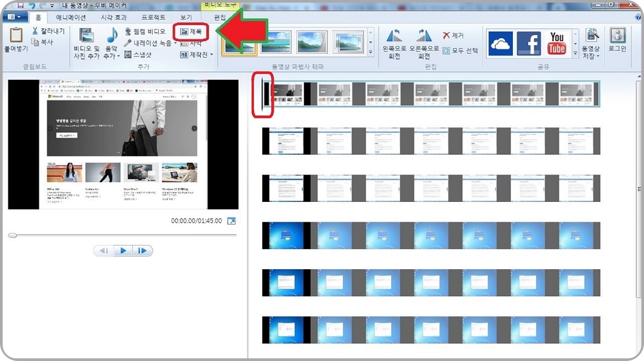Viewport: 644px width, 361px height.
Task: Share movie to YouTube
Action: coord(556,43)
